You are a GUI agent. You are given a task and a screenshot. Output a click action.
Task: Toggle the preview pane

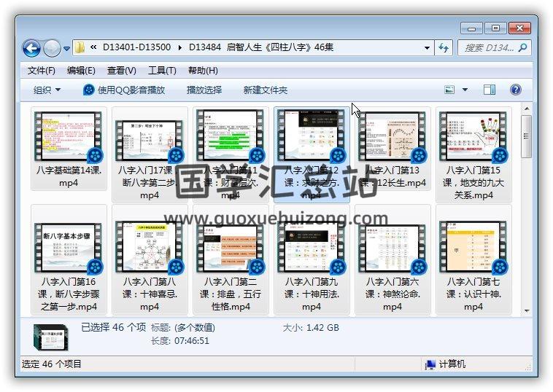[x=490, y=90]
